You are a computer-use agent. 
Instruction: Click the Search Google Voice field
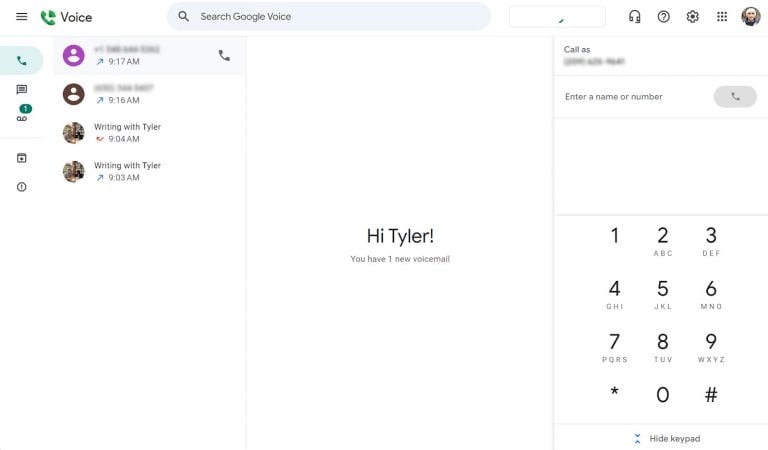coord(330,17)
